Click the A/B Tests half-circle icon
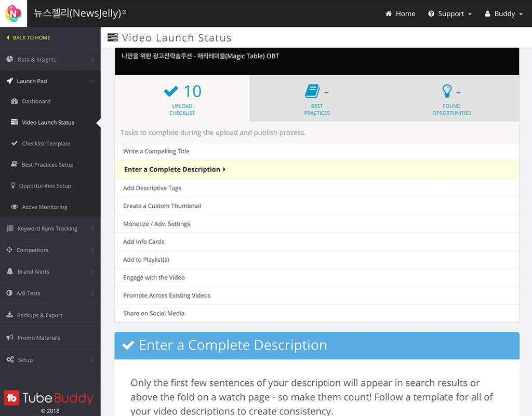The height and width of the screenshot is (416, 532). coord(9,293)
